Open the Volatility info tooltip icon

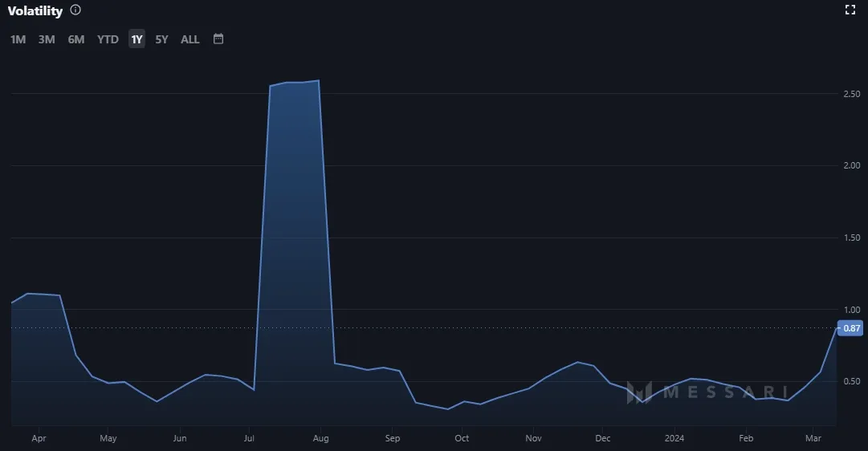pyautogui.click(x=75, y=10)
